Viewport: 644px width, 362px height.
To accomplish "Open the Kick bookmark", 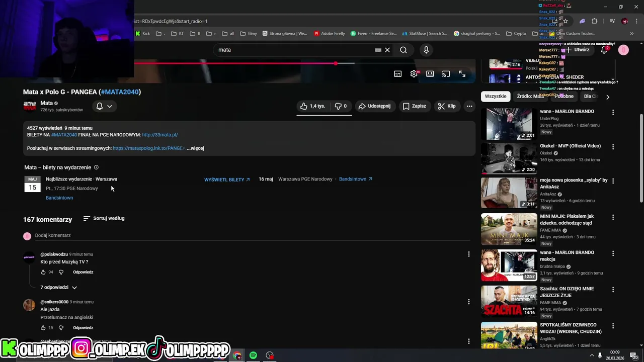I will [142, 34].
